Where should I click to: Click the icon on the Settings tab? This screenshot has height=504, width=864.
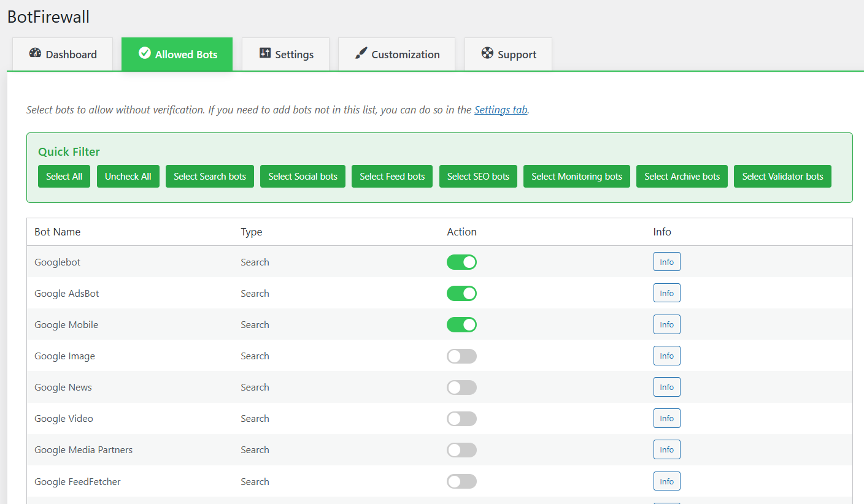(x=265, y=54)
